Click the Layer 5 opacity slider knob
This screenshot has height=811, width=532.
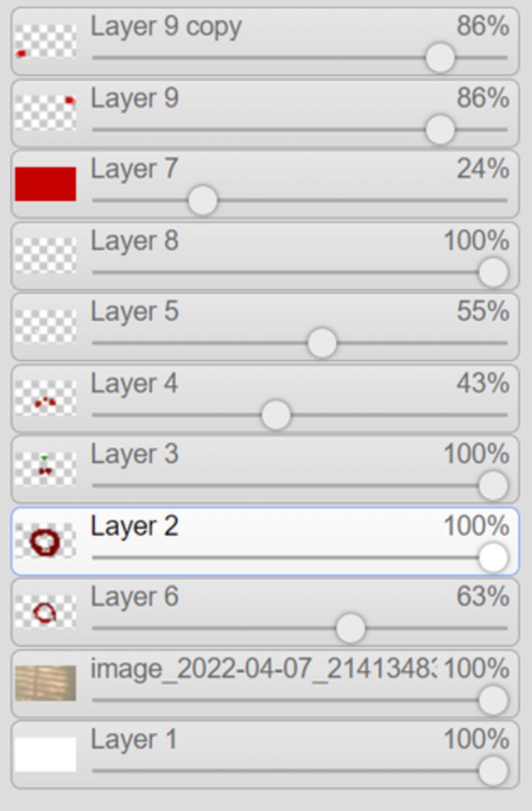322,343
